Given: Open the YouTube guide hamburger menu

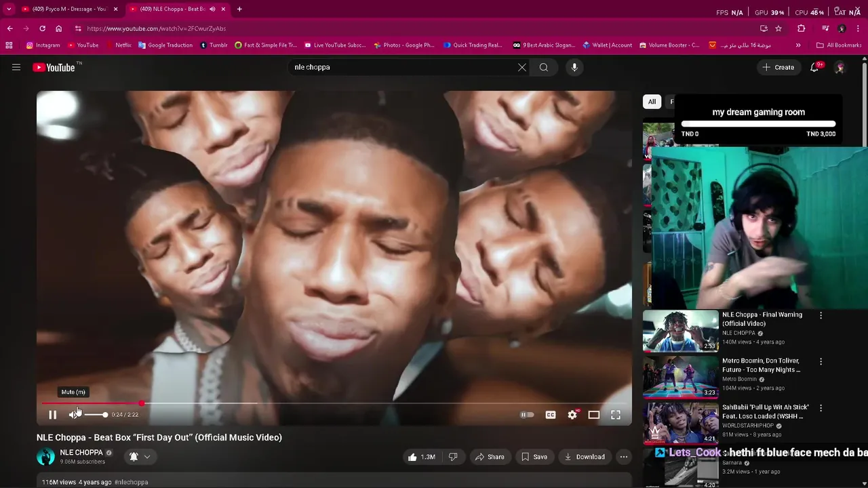Looking at the screenshot, I should 16,67.
